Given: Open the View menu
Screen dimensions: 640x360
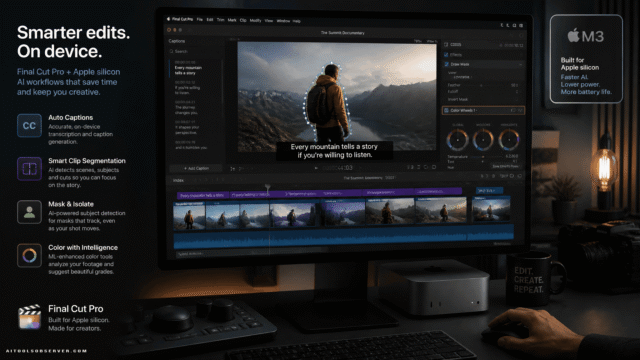Looking at the screenshot, I should click(x=269, y=21).
